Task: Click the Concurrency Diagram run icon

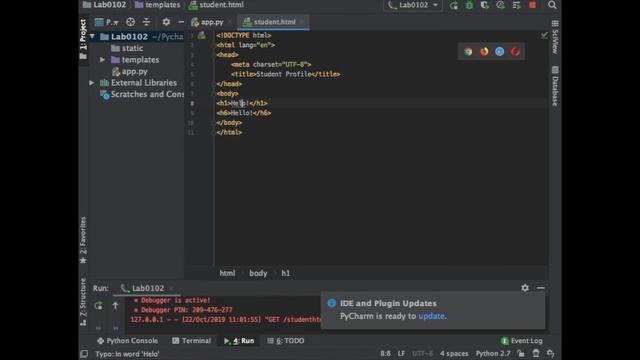Action: point(516,5)
